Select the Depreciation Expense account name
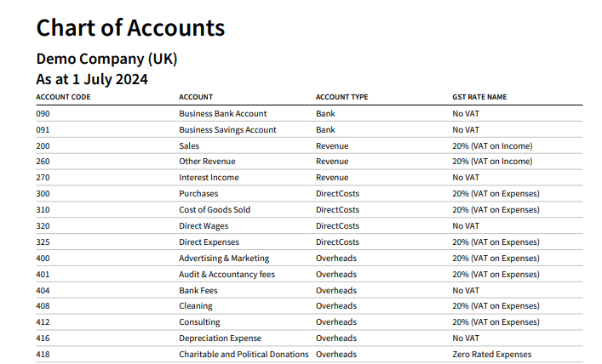 coord(220,338)
